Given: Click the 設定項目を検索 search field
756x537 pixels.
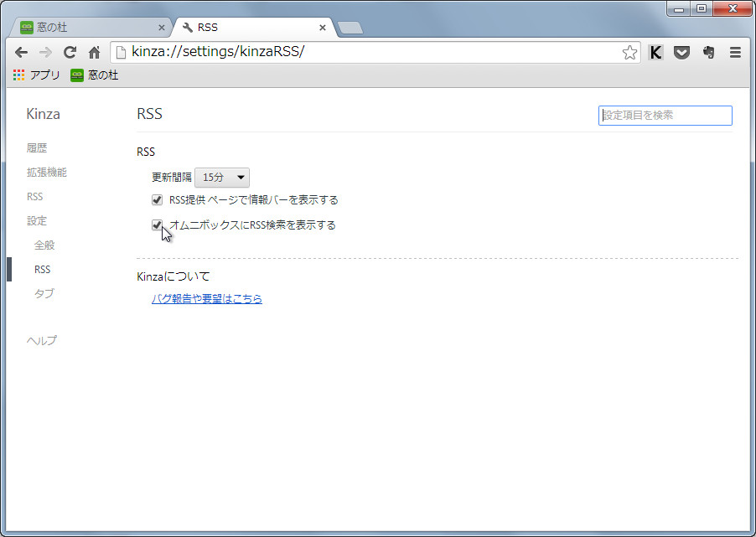Looking at the screenshot, I should (x=665, y=115).
